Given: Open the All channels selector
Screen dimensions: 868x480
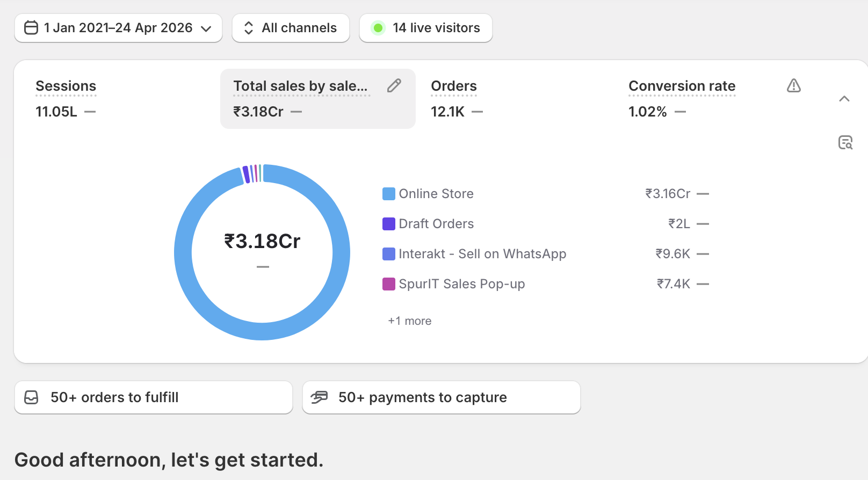Looking at the screenshot, I should pos(291,28).
